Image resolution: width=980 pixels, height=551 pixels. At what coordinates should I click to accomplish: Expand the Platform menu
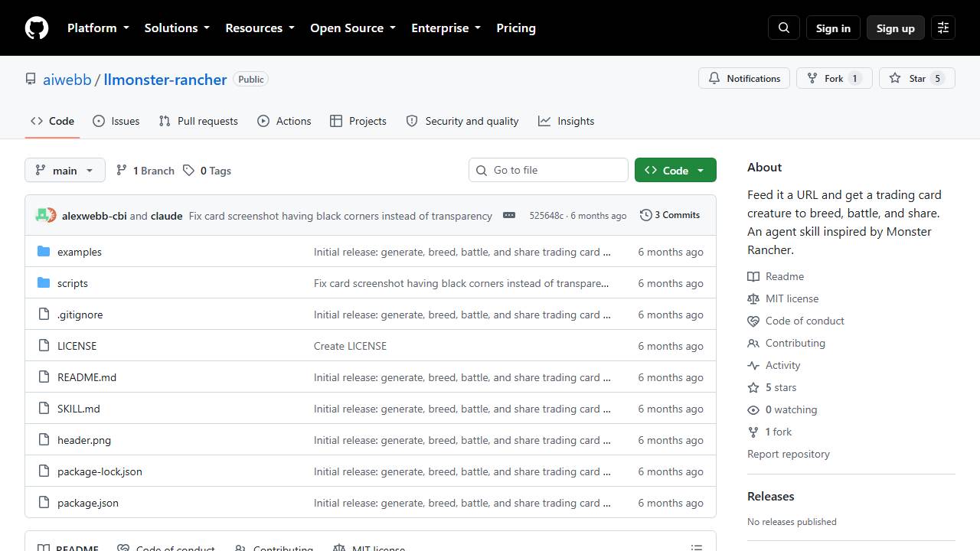point(98,28)
